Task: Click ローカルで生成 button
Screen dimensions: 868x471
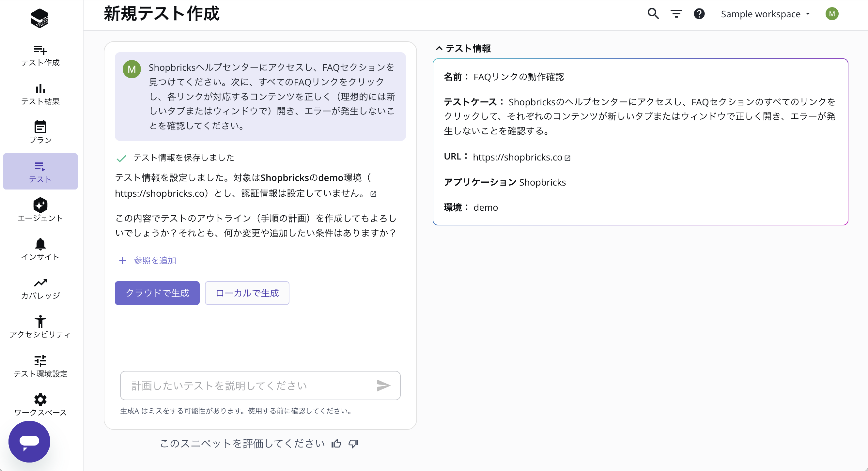Action: (x=247, y=293)
